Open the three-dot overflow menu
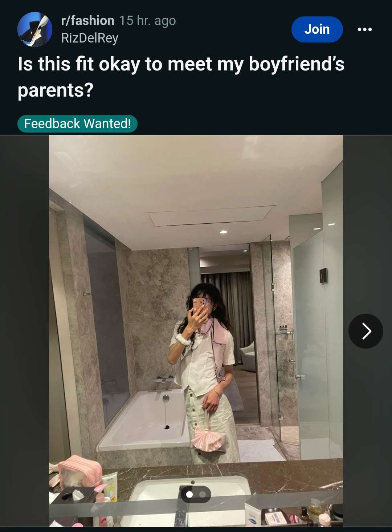Viewport: 392px width, 532px height. click(x=364, y=29)
